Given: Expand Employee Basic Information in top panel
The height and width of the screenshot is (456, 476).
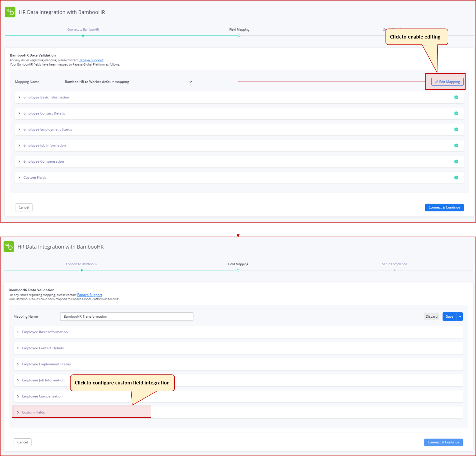Looking at the screenshot, I should 19,97.
